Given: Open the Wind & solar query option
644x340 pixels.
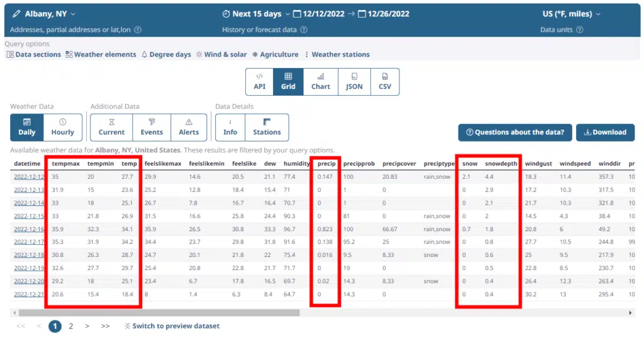Looking at the screenshot, I should [x=221, y=55].
